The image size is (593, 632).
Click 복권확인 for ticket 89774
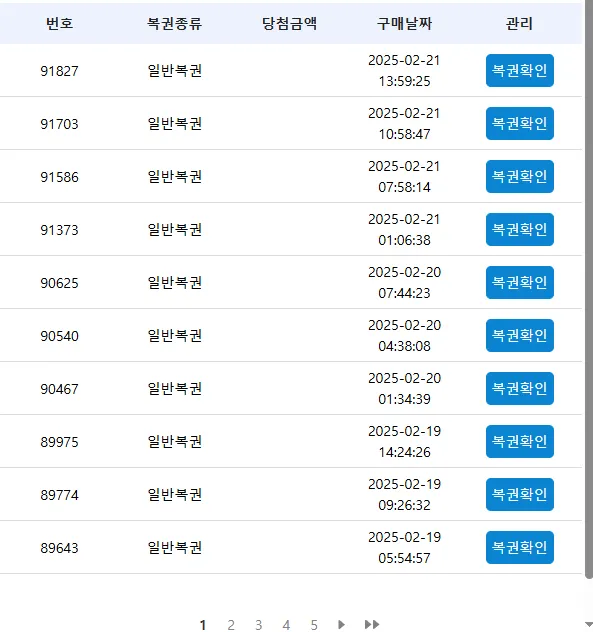(x=519, y=495)
